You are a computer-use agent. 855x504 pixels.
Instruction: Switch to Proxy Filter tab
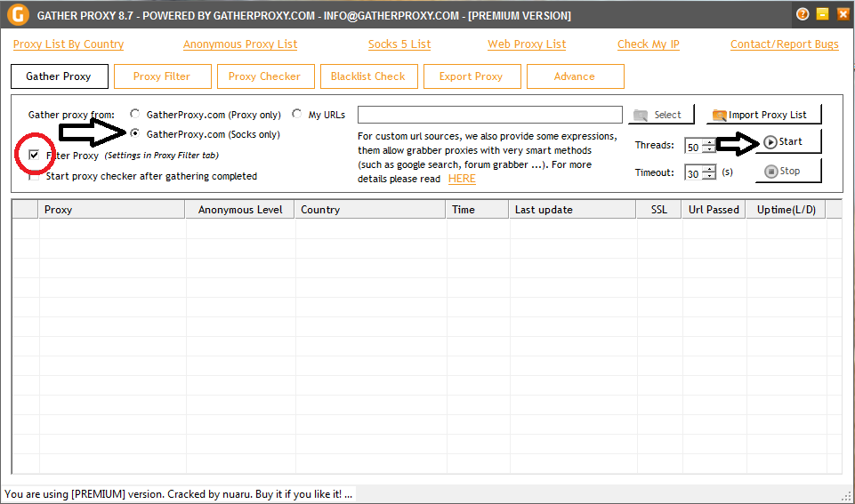[163, 76]
